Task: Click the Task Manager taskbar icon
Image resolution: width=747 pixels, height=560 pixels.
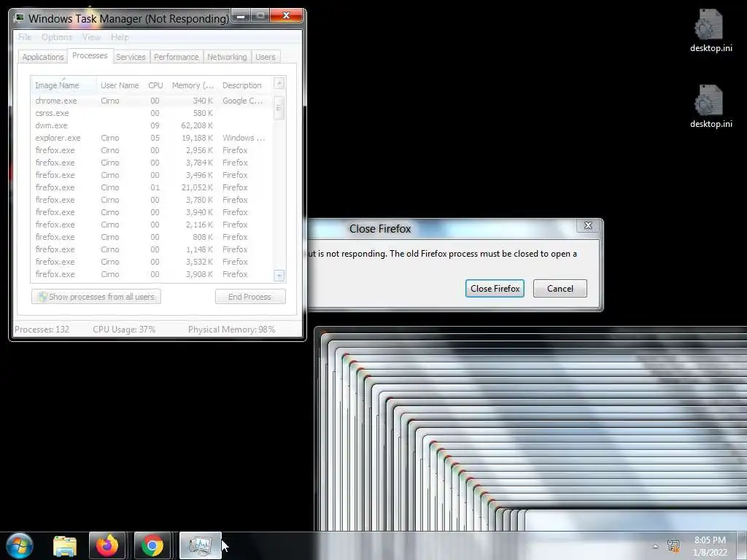Action: [200, 545]
